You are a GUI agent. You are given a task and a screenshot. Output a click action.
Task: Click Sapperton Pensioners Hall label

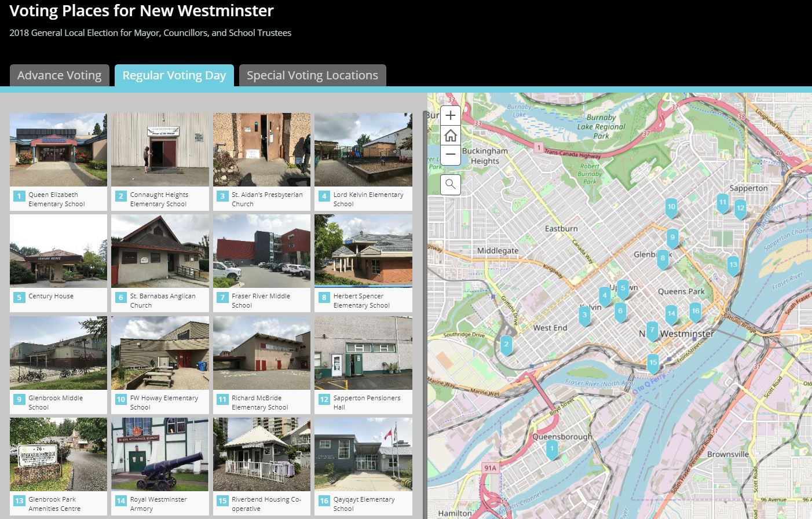pyautogui.click(x=366, y=402)
